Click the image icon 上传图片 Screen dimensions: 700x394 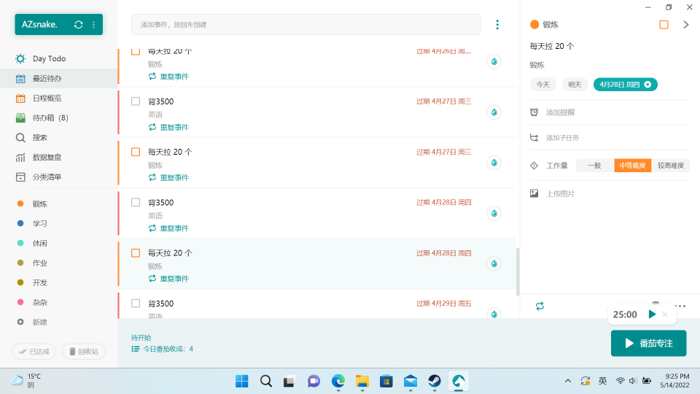(x=534, y=193)
